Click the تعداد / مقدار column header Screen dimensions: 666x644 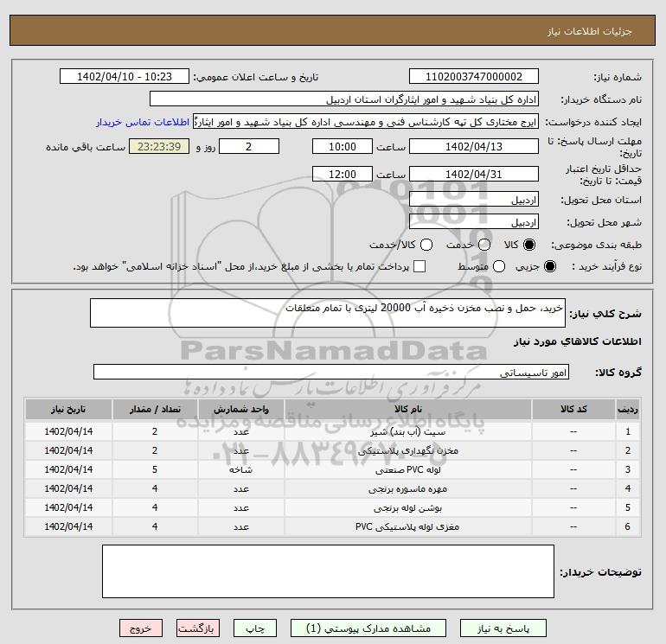click(x=155, y=409)
